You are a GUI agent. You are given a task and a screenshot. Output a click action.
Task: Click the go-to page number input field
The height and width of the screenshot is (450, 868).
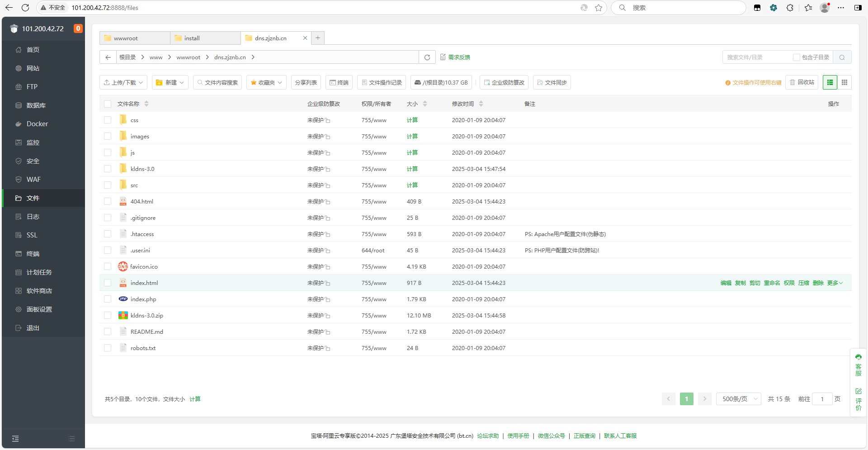click(x=822, y=399)
